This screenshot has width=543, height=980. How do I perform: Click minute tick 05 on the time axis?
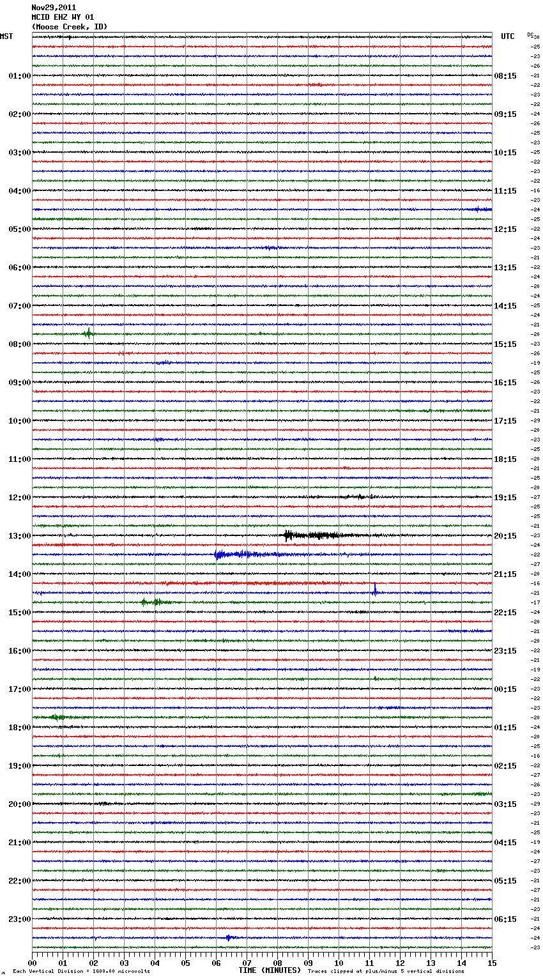click(x=185, y=963)
